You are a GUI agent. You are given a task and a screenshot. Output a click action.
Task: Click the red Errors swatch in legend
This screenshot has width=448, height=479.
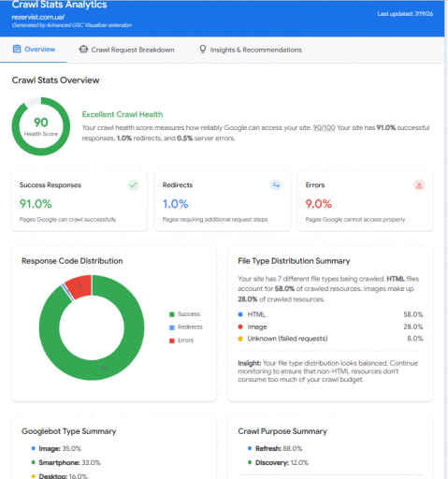(172, 341)
